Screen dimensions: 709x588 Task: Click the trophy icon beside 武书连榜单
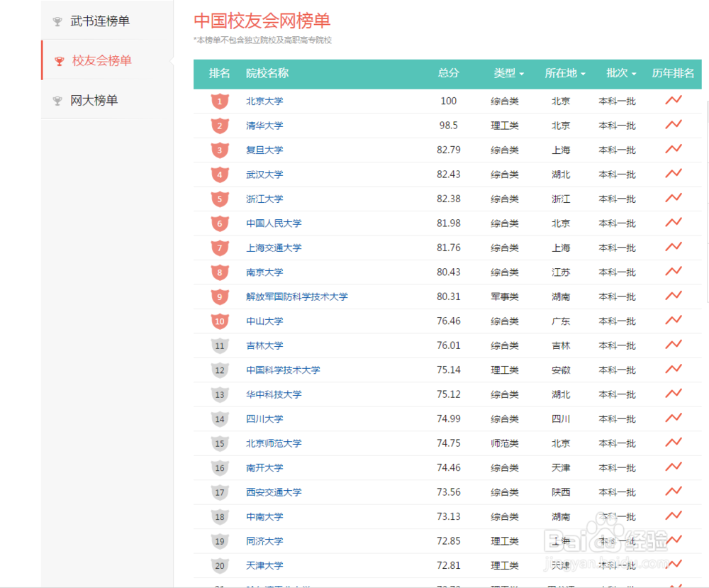[x=57, y=21]
